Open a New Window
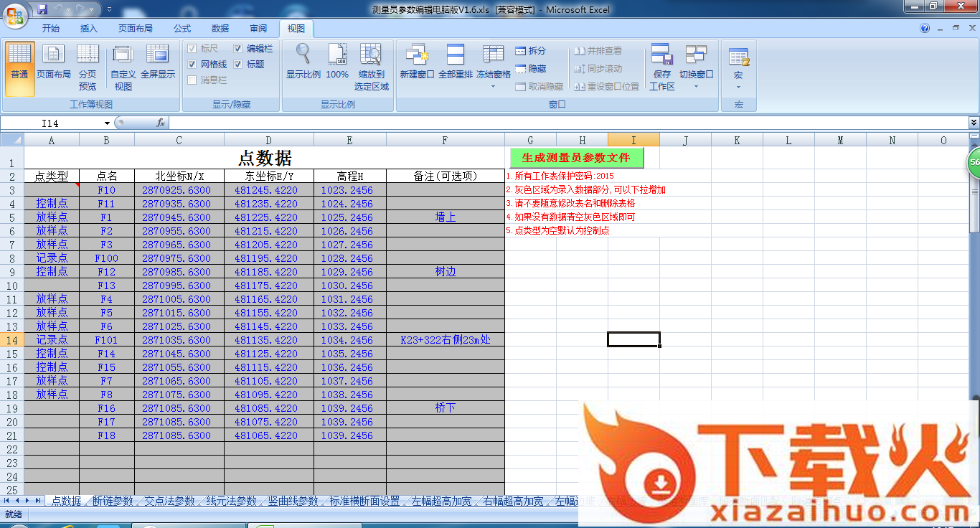Screen dimensions: 980x528 click(417, 55)
